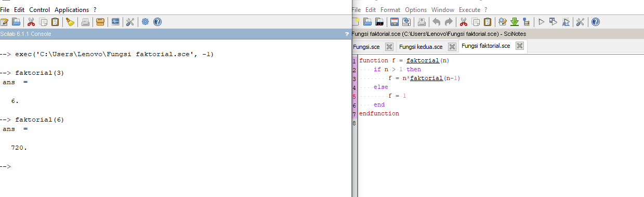Open console Edit menu

coord(19,9)
